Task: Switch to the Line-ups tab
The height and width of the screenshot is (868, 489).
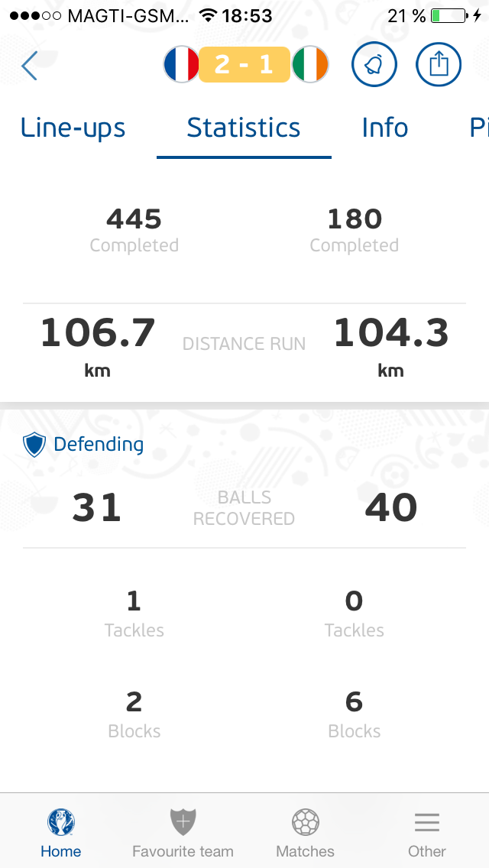Action: pyautogui.click(x=73, y=128)
